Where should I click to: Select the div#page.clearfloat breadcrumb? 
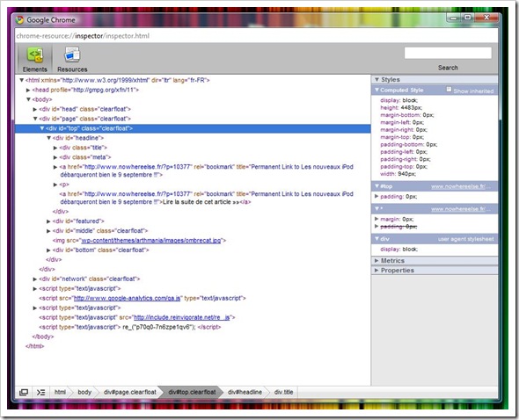tap(130, 392)
